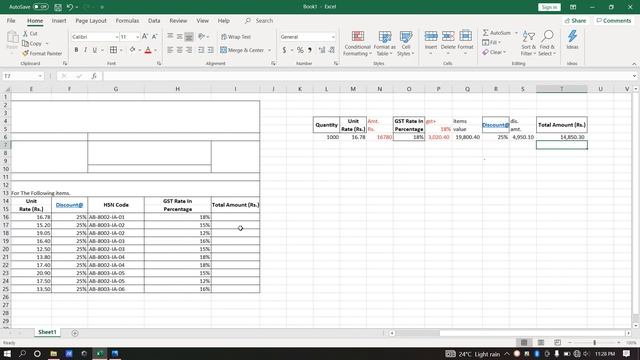Toggle Bold formatting
Image resolution: width=640 pixels, height=360 pixels.
[76, 50]
